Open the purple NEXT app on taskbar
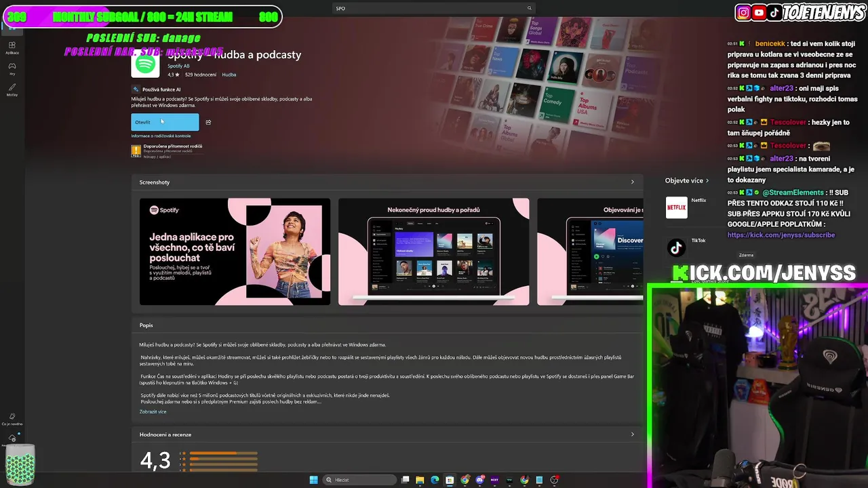Screen dimensions: 868x488 click(494, 480)
